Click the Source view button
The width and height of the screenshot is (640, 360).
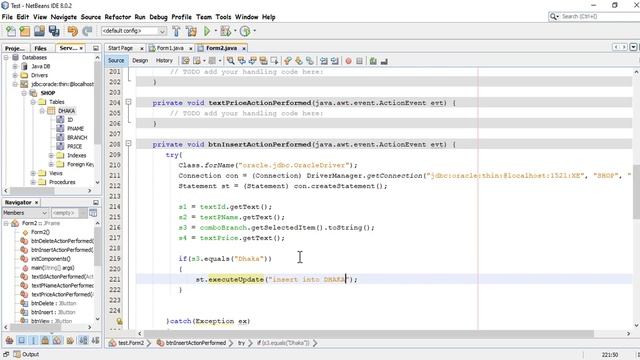pos(116,60)
